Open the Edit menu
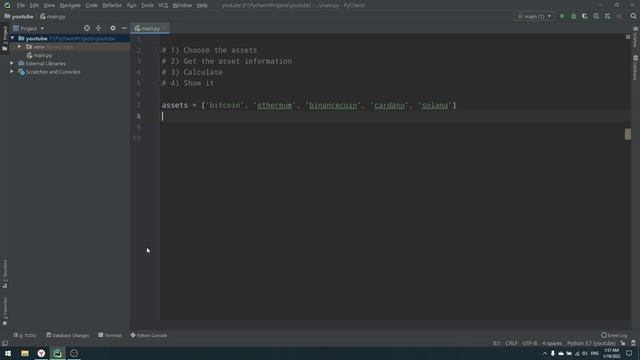 tap(34, 5)
